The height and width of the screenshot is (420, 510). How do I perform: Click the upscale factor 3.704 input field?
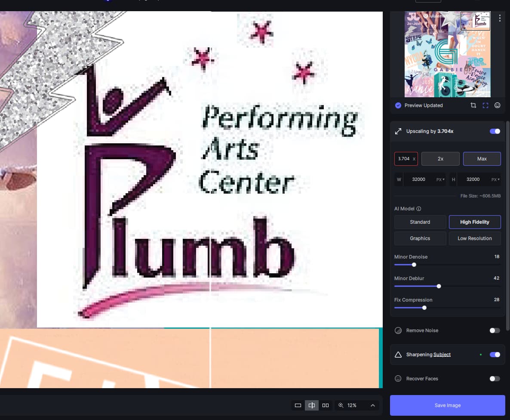404,159
